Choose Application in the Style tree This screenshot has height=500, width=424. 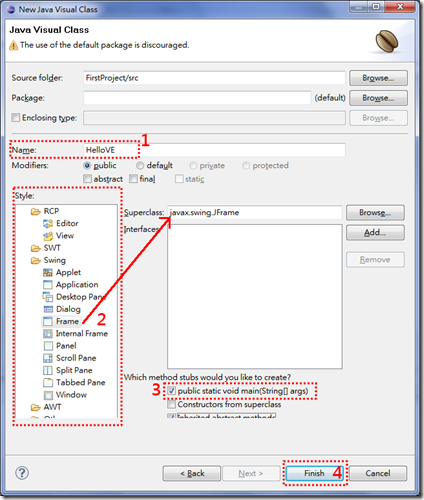coord(77,285)
